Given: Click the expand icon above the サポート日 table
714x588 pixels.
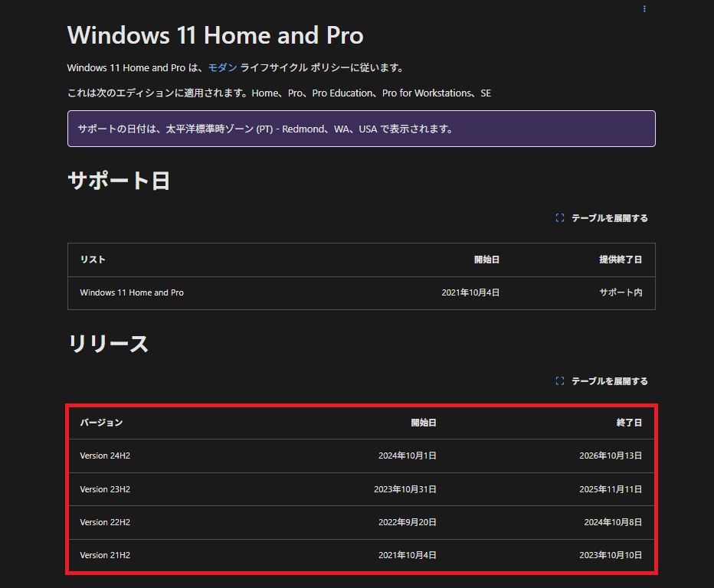Looking at the screenshot, I should click(x=559, y=218).
